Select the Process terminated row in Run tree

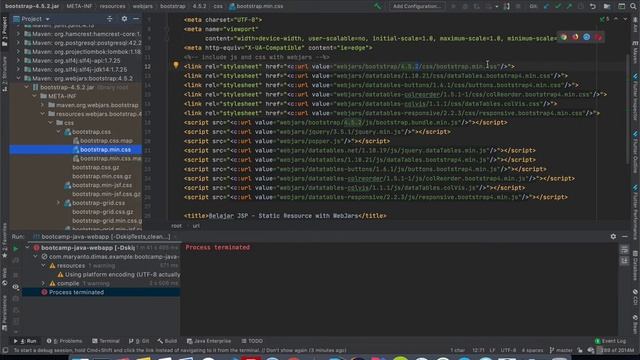(x=101, y=292)
